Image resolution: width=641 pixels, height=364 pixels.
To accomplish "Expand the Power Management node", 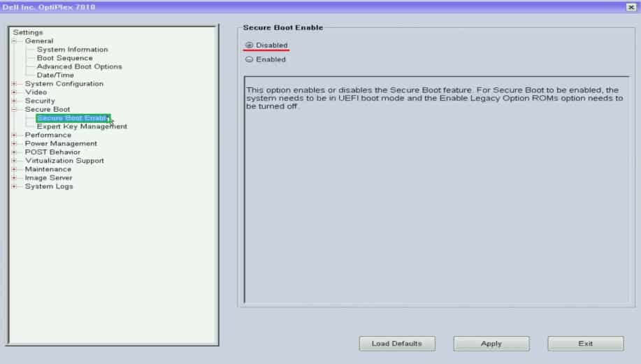I will (14, 144).
